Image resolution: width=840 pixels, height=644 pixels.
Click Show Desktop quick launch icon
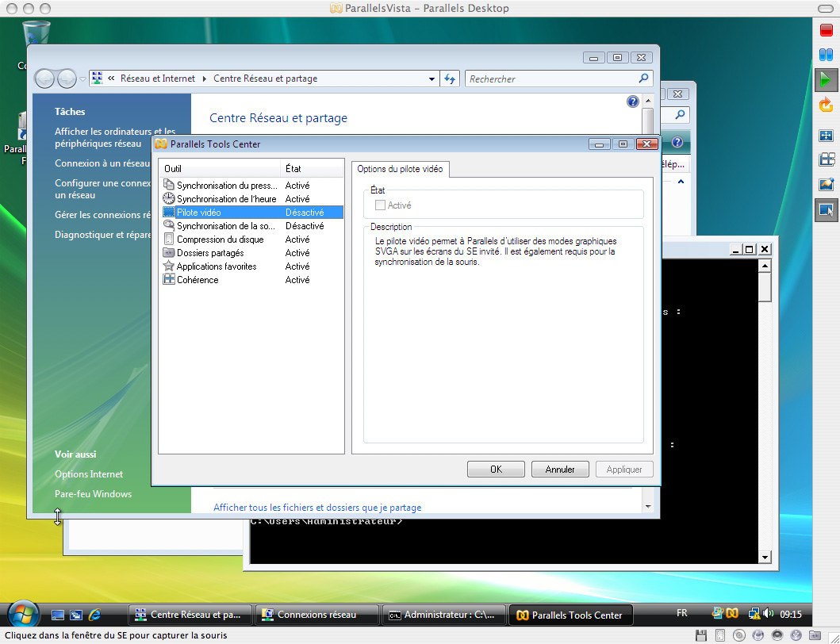tap(58, 615)
